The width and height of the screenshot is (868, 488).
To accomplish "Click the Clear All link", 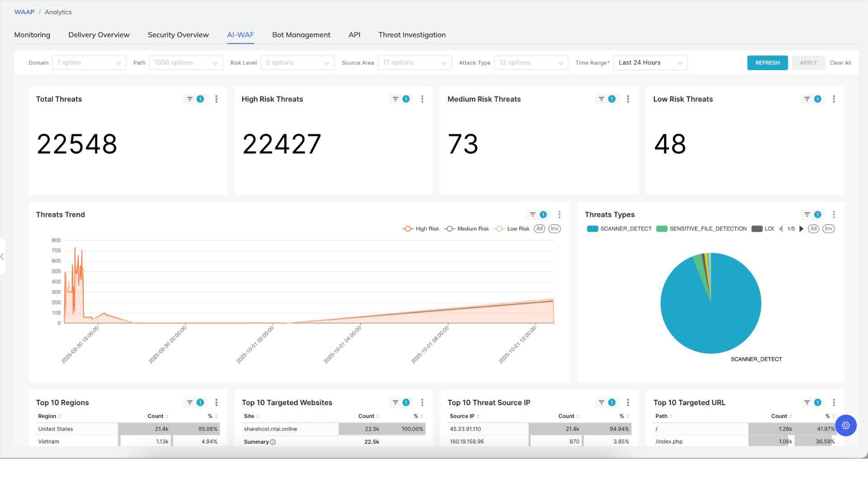I will (840, 63).
